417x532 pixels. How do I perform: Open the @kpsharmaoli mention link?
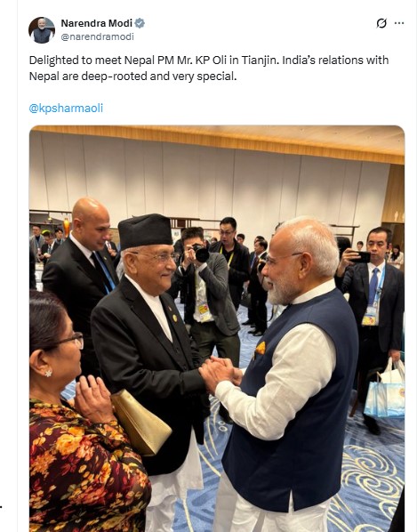(x=66, y=109)
